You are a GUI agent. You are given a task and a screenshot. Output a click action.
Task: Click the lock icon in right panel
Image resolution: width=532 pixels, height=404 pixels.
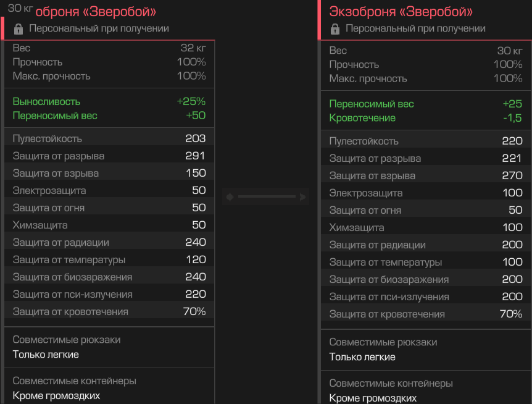click(x=335, y=29)
